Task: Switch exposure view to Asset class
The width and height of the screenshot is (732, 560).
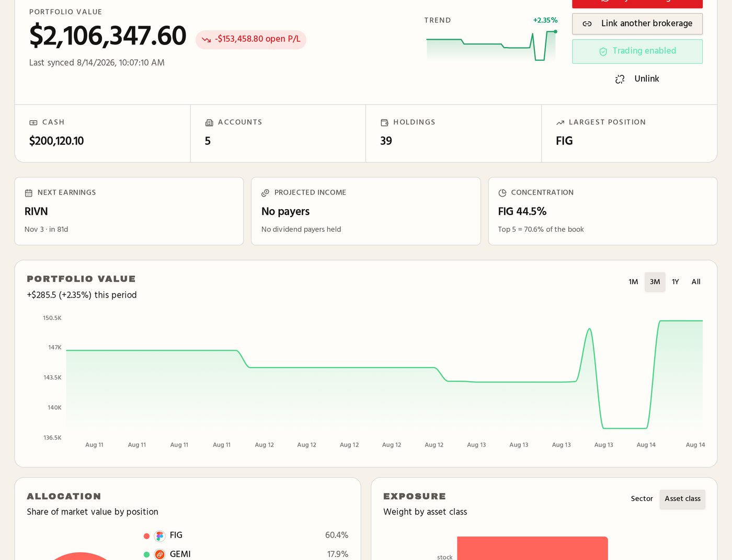Action: pos(682,499)
